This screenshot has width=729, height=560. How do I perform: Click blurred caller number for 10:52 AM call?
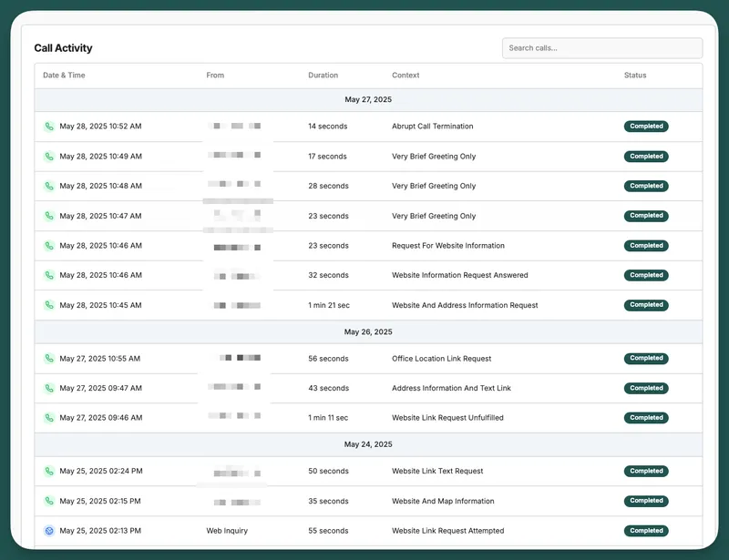click(234, 126)
